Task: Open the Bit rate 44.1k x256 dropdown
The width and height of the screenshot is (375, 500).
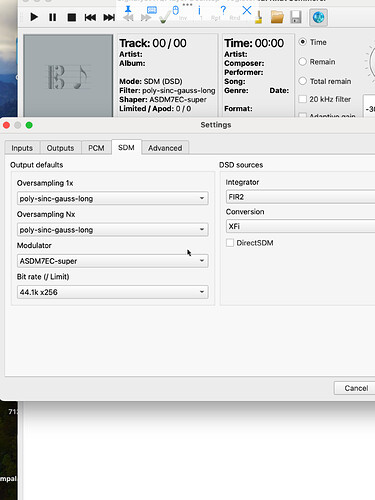Action: point(113,292)
